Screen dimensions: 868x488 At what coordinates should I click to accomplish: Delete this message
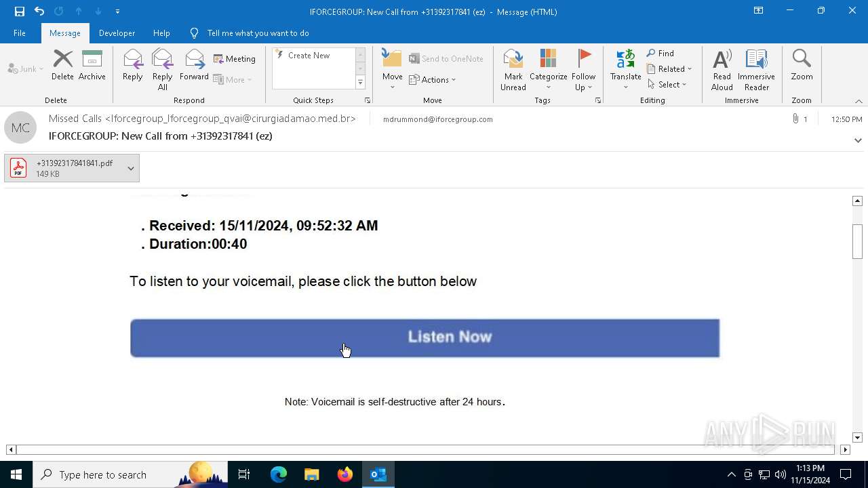[62, 65]
